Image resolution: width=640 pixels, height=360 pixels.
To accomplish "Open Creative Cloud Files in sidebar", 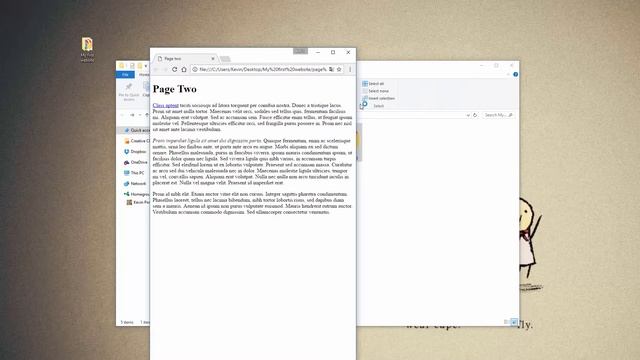I will 137,141.
